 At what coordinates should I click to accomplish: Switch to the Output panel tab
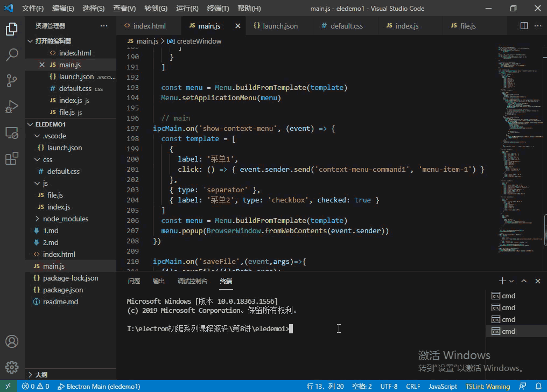(159, 281)
